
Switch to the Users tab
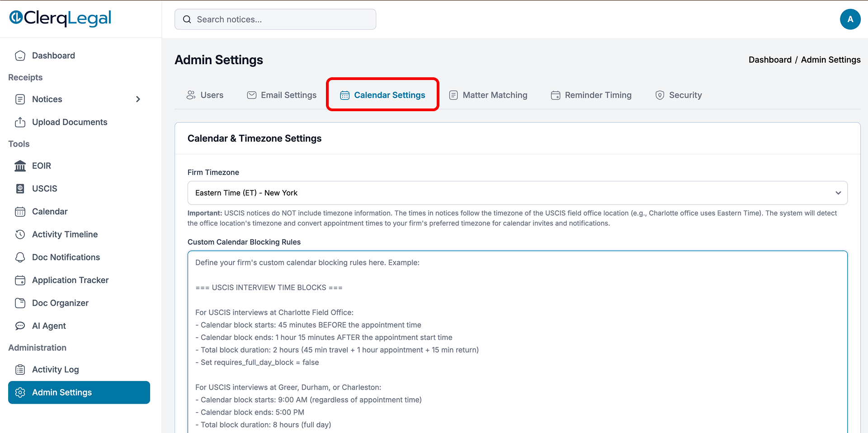tap(205, 95)
